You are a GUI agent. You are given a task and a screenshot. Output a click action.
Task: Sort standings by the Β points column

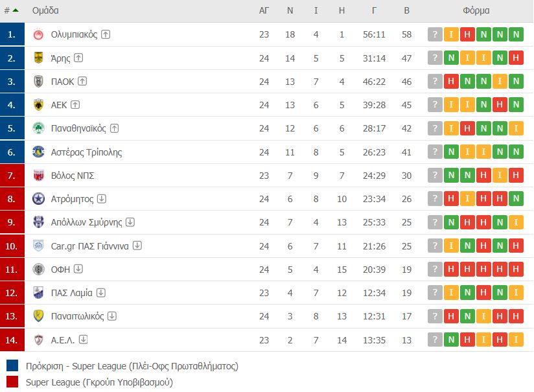406,10
